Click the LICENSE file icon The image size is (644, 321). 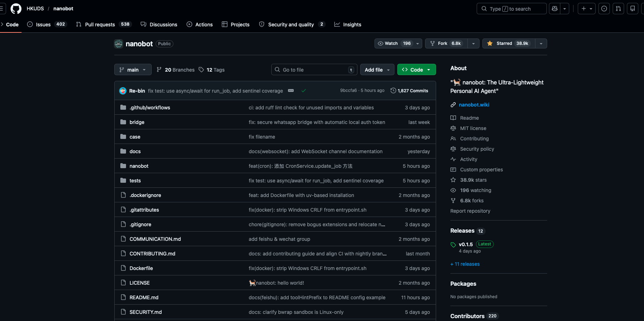pos(123,283)
